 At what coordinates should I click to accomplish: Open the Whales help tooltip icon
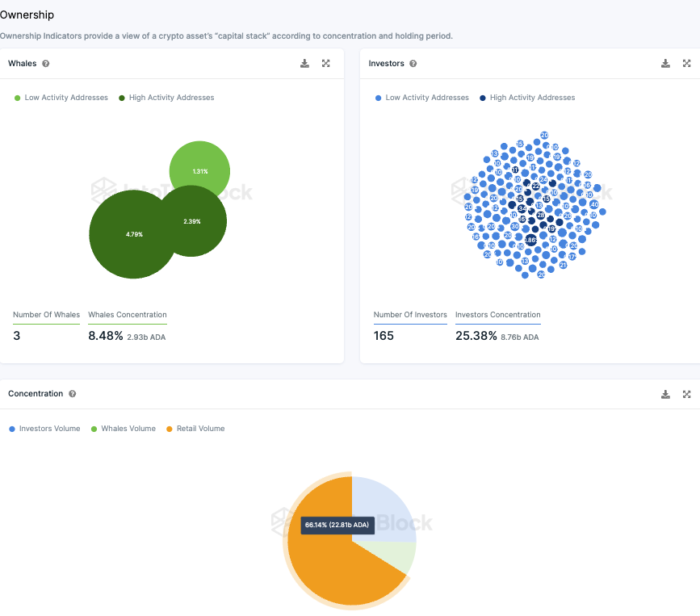pos(45,64)
